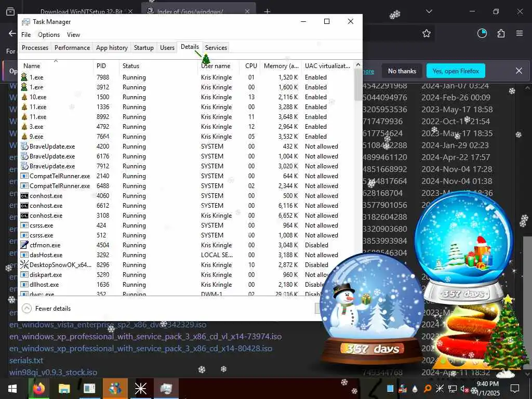
Task: Open the browser hamburger menu
Action: (x=520, y=33)
